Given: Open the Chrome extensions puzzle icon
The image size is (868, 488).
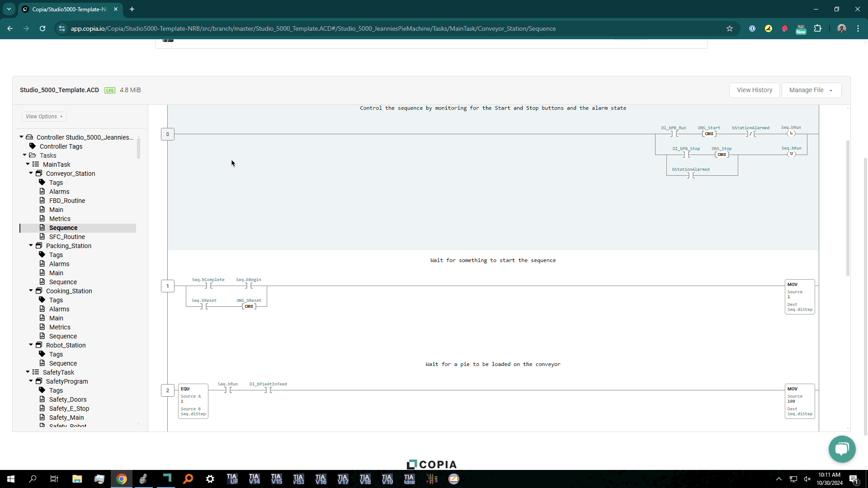Looking at the screenshot, I should (x=817, y=28).
